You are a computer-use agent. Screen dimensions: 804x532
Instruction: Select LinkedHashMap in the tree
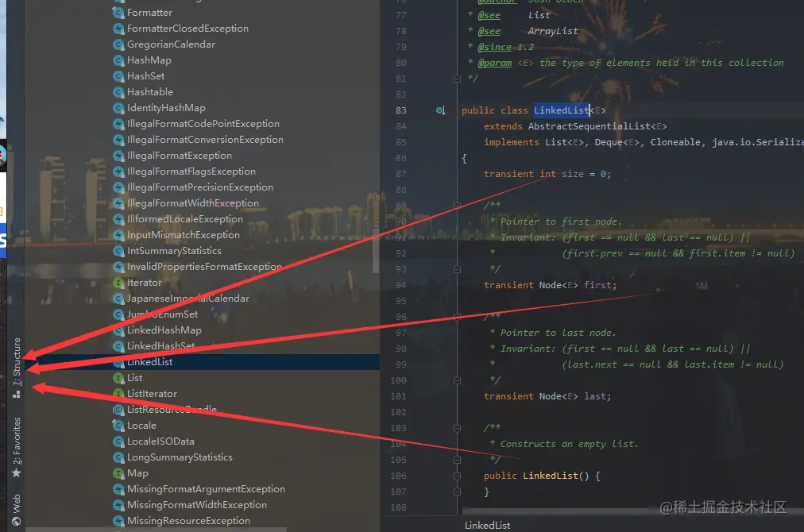click(164, 330)
